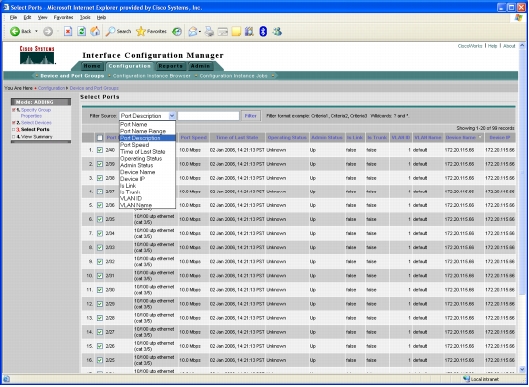This screenshot has height=387, width=529.
Task: Open the View menu
Action: pyautogui.click(x=43, y=17)
